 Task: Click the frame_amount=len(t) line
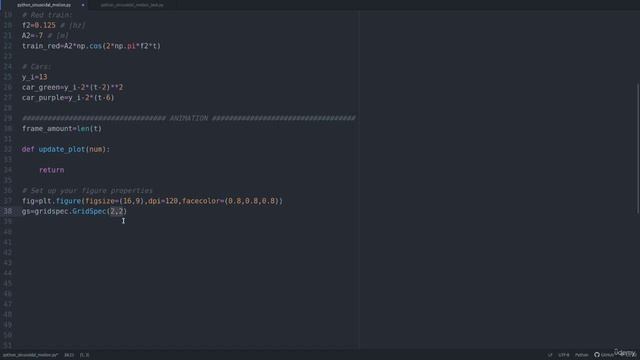coord(62,129)
